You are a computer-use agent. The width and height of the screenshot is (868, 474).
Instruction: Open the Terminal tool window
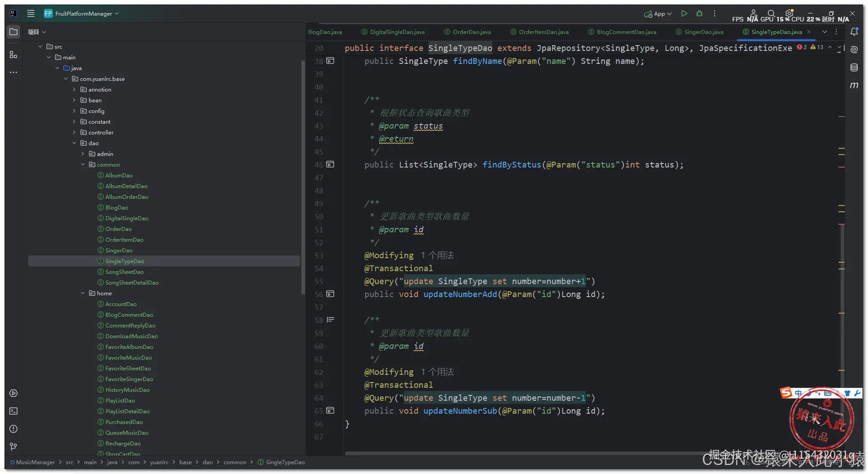pos(13,411)
